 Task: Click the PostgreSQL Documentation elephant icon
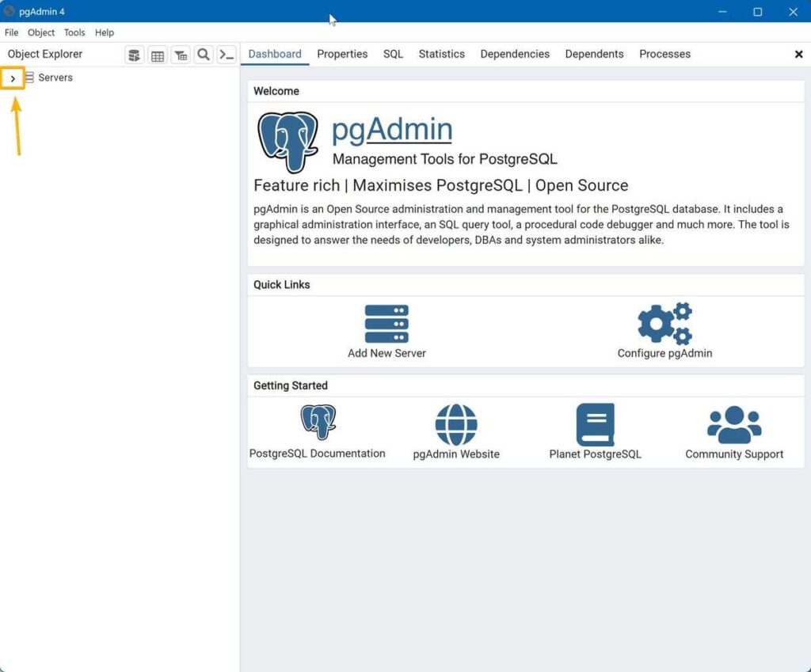click(318, 423)
